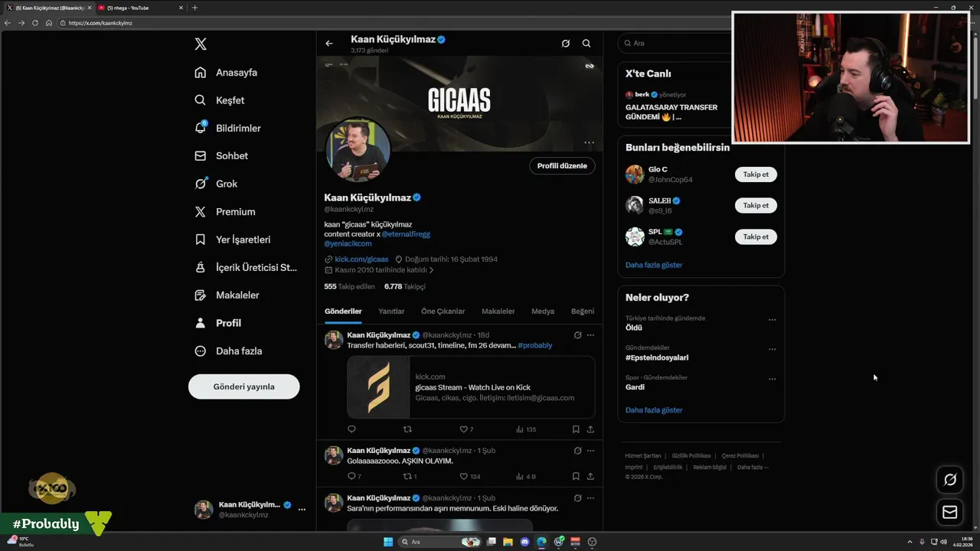Bookmark the Transfer haberleri post
980x551 pixels.
[x=576, y=429]
